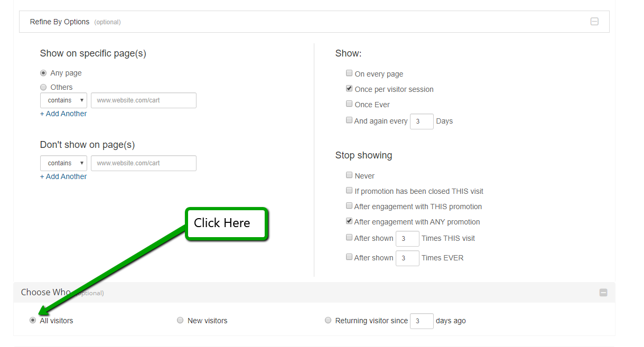Click Add Another link under Show on specific pages

pos(63,114)
